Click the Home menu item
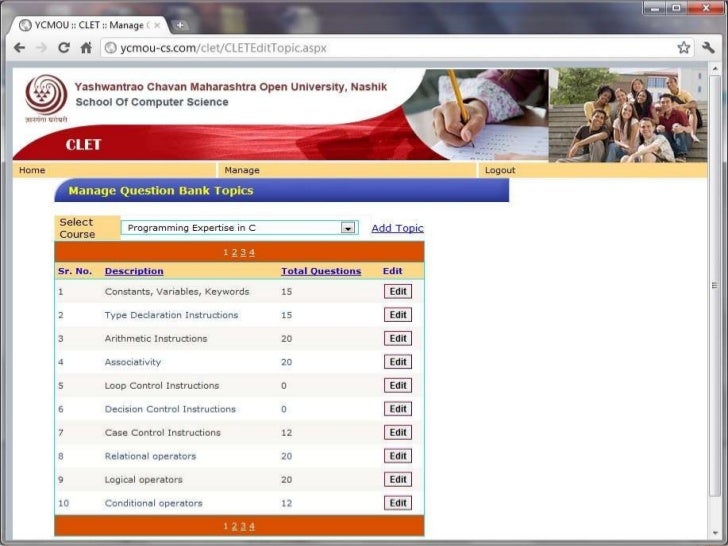 coord(32,170)
